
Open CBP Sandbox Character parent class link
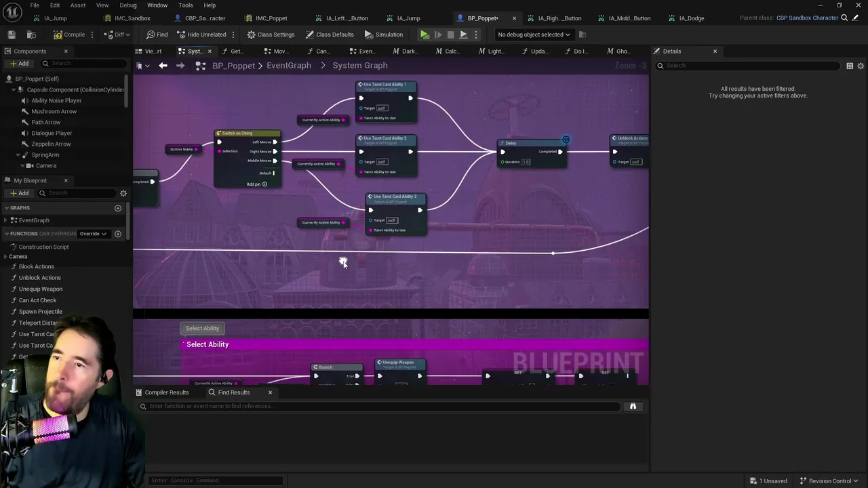click(807, 18)
